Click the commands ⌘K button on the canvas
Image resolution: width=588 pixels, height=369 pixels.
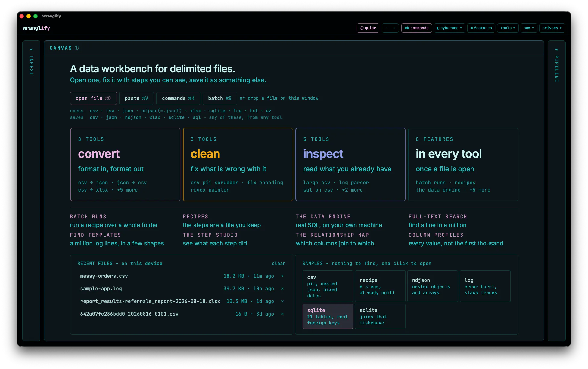(x=178, y=98)
